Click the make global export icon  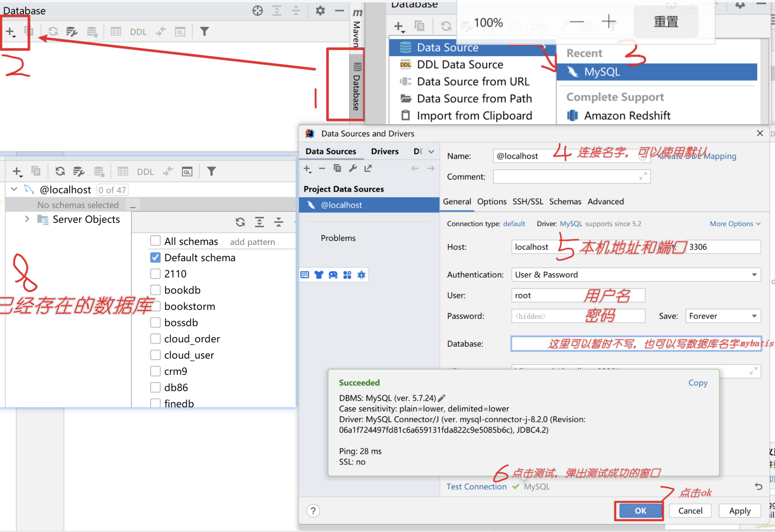click(368, 169)
